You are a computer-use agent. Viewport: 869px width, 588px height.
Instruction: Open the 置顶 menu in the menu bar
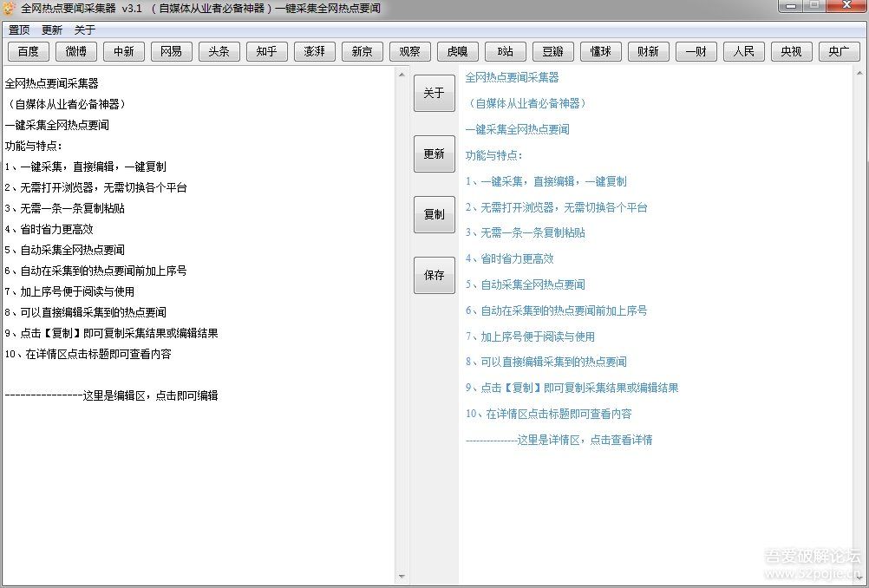[19, 29]
